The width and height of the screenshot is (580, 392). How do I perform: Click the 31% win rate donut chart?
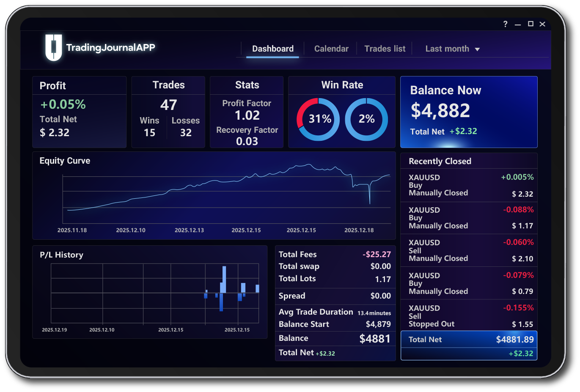coord(318,119)
